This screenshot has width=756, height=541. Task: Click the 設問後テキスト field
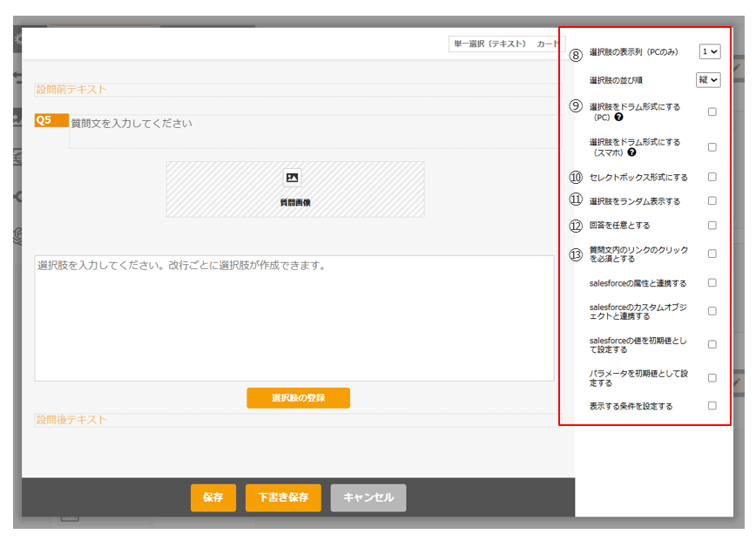(298, 420)
